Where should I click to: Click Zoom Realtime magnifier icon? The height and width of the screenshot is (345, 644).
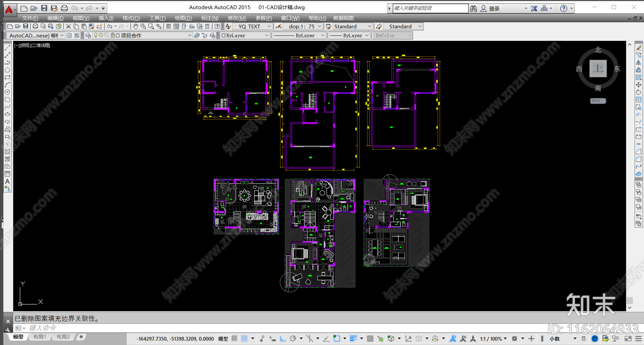point(143,26)
